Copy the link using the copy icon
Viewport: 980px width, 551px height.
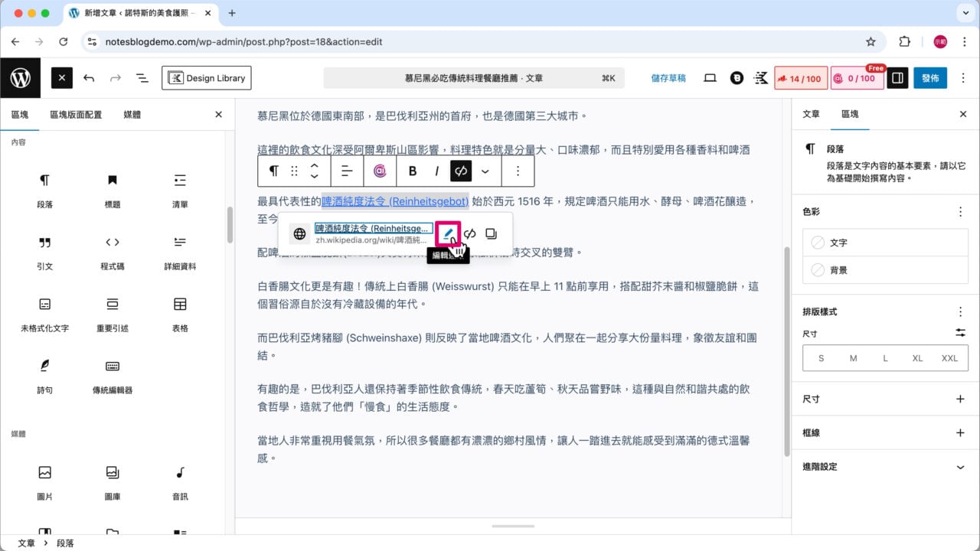pos(492,233)
